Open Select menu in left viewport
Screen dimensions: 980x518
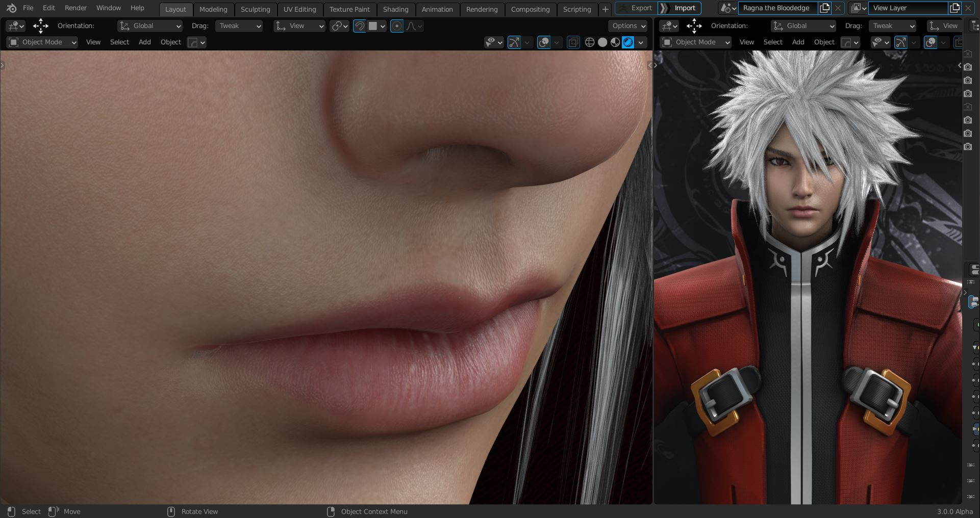pyautogui.click(x=119, y=42)
